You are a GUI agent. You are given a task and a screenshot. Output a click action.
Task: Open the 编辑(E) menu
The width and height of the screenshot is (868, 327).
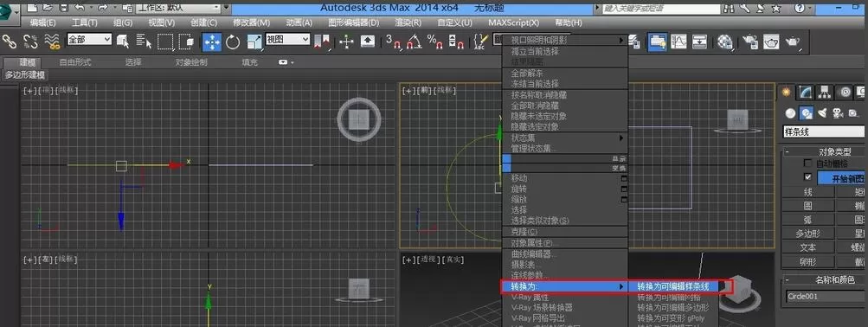click(x=42, y=22)
